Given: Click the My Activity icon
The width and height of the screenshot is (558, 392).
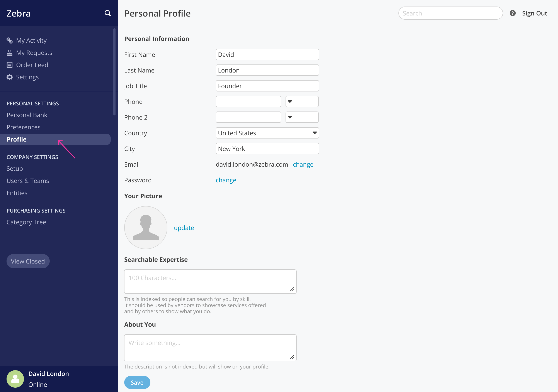Looking at the screenshot, I should pyautogui.click(x=9, y=41).
